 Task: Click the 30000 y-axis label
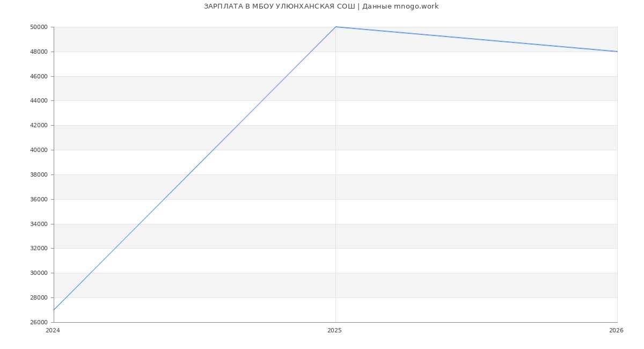39,273
